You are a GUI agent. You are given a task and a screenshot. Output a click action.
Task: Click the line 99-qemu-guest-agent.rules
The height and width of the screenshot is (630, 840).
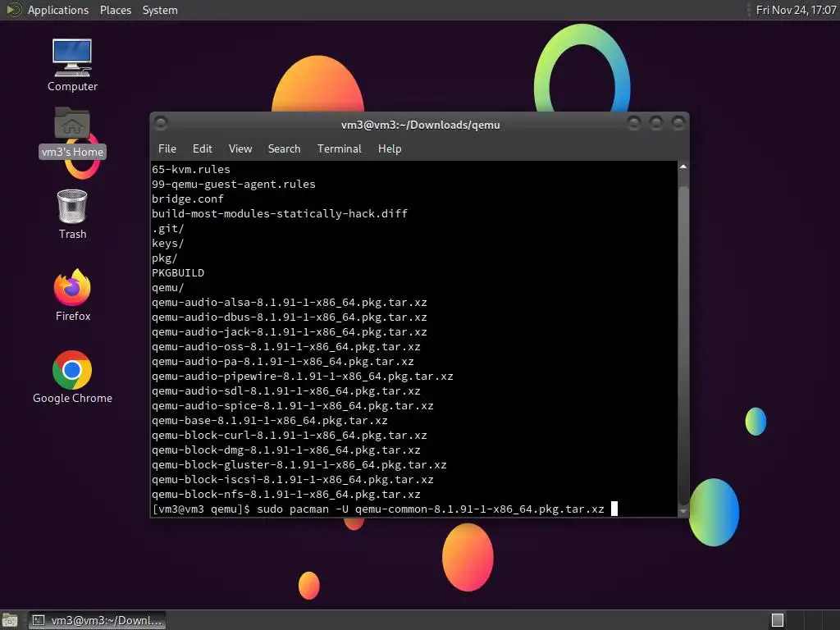pyautogui.click(x=234, y=185)
